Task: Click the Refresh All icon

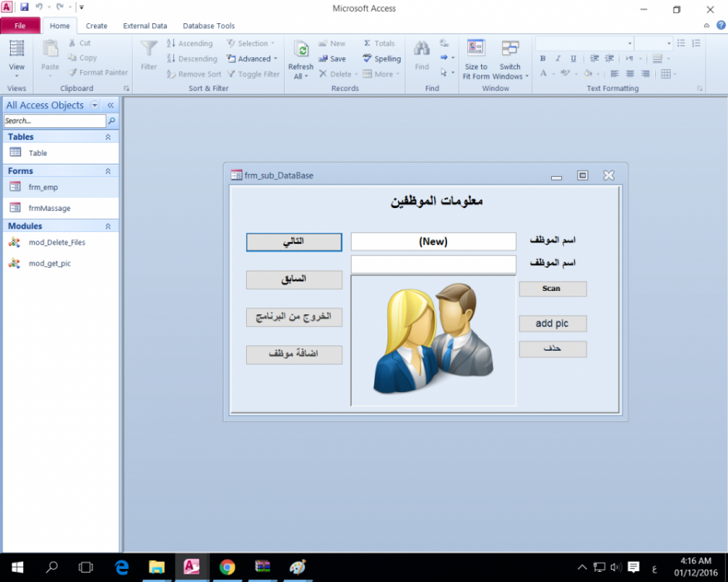Action: tap(301, 50)
